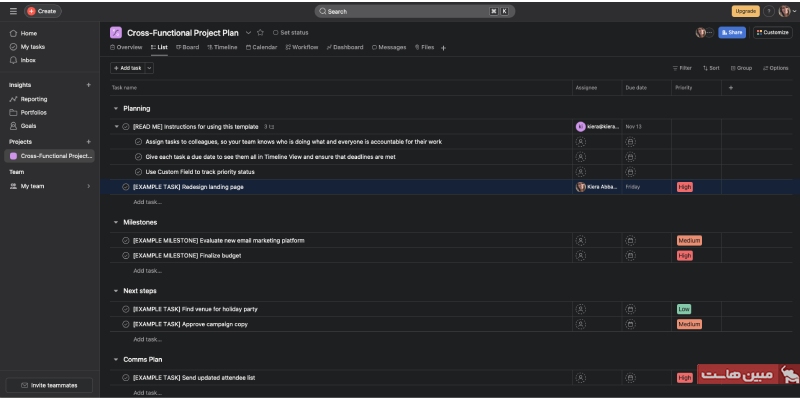
Task: Click the Upgrade button
Action: tap(745, 11)
